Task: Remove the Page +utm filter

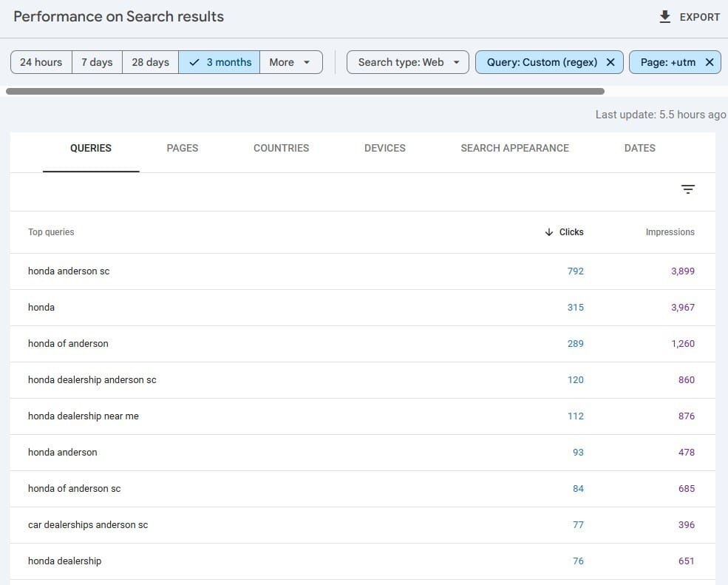Action: (x=710, y=62)
